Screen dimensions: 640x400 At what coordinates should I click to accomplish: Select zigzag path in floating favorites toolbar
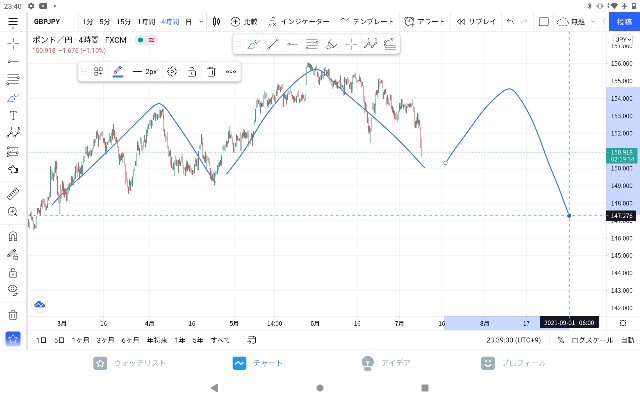(371, 44)
